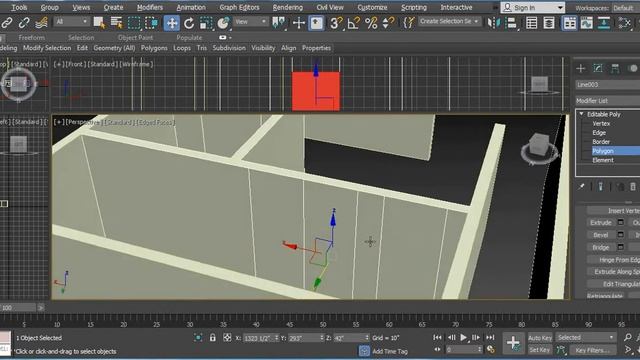
Task: Open Polygons ribbon panel
Action: pyautogui.click(x=154, y=48)
